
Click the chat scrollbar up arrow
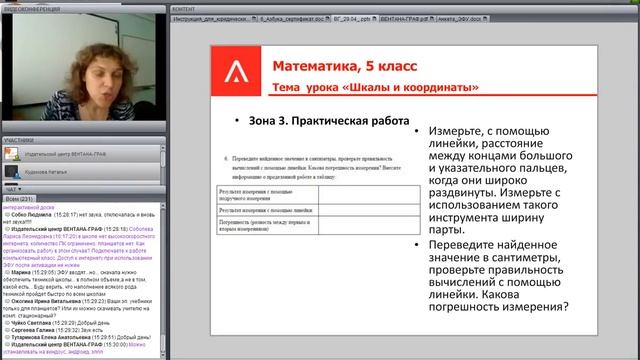pos(163,206)
